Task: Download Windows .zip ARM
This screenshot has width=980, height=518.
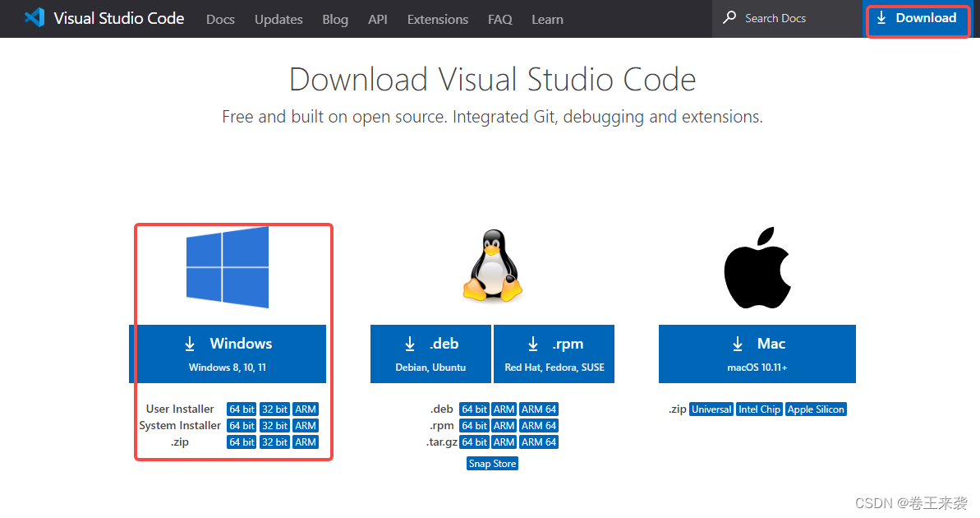Action: point(306,442)
